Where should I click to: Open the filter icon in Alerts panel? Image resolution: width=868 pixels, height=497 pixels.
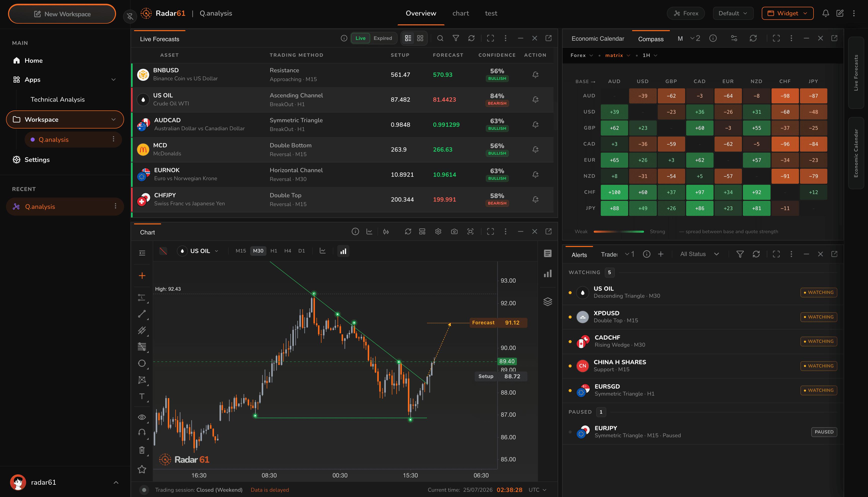pyautogui.click(x=740, y=254)
